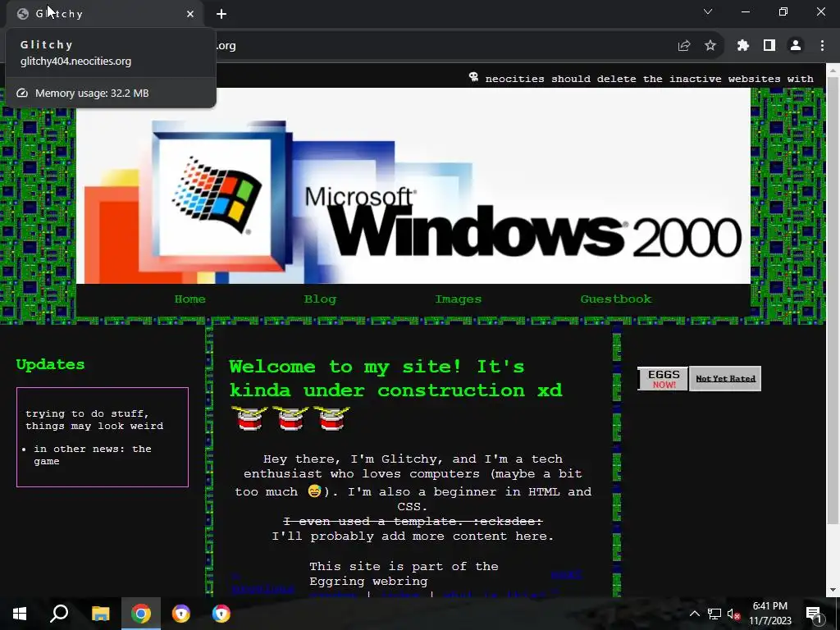The height and width of the screenshot is (630, 840).
Task: Open the tab search chevron
Action: pos(708,11)
